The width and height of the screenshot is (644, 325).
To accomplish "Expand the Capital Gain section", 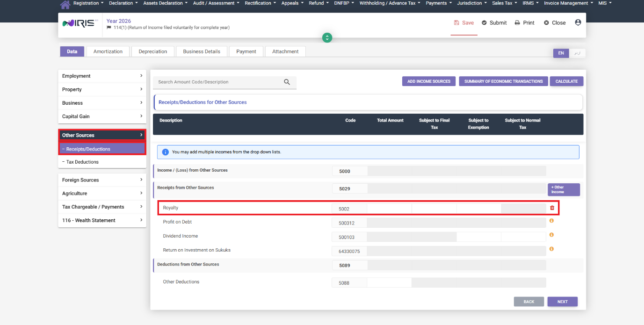I will 102,116.
